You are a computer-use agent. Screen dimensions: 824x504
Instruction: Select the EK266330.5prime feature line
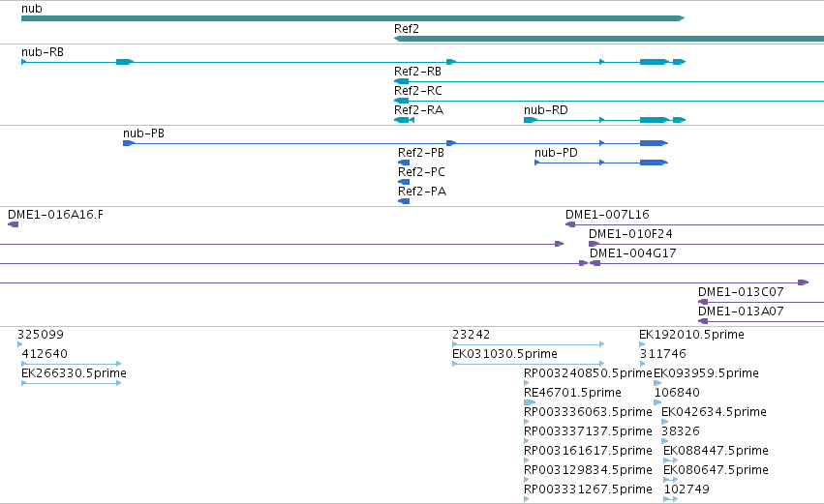pyautogui.click(x=72, y=383)
